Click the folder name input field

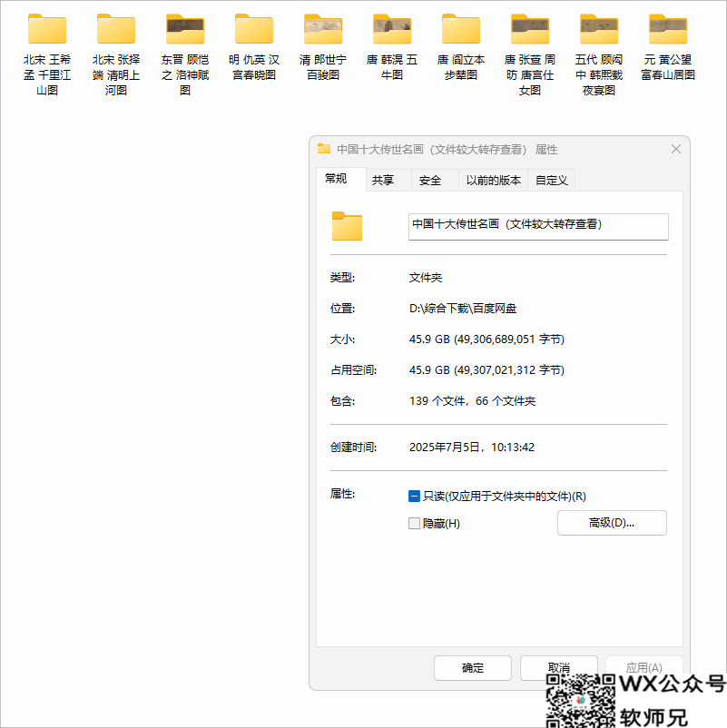[538, 227]
